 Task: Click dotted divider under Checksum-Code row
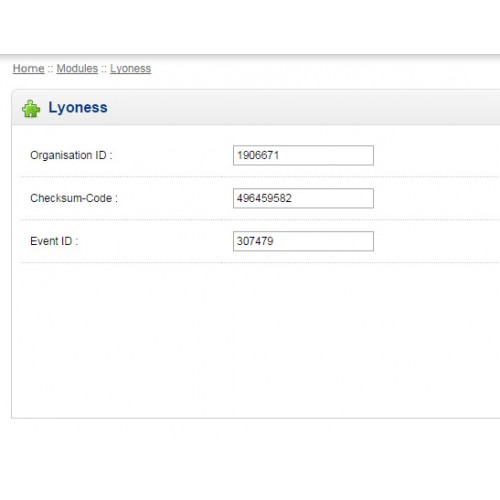click(x=260, y=220)
